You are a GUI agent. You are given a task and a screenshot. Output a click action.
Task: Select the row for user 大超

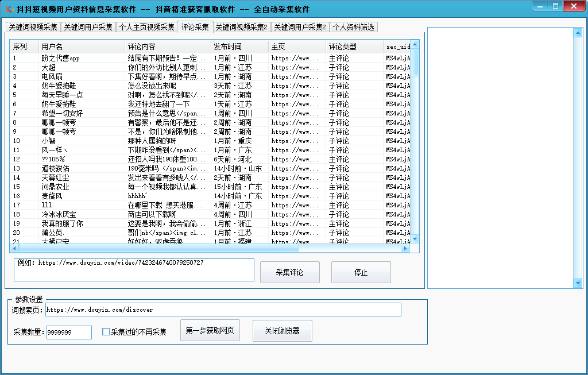(210, 68)
